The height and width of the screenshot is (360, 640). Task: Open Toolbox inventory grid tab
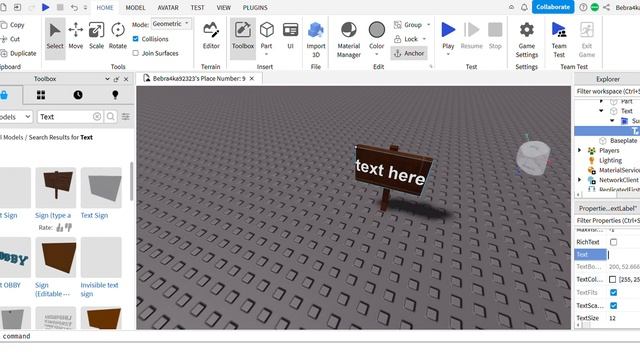coord(41,95)
